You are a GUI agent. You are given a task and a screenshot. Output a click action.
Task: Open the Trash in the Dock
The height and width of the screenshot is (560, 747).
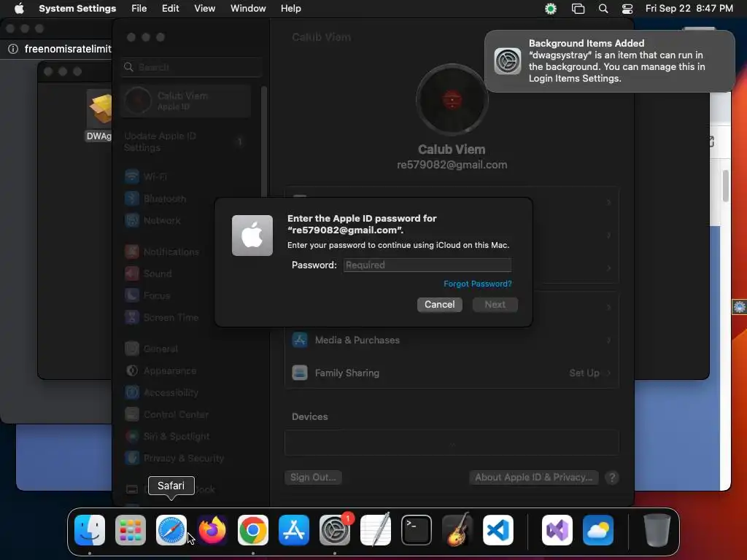(x=657, y=530)
